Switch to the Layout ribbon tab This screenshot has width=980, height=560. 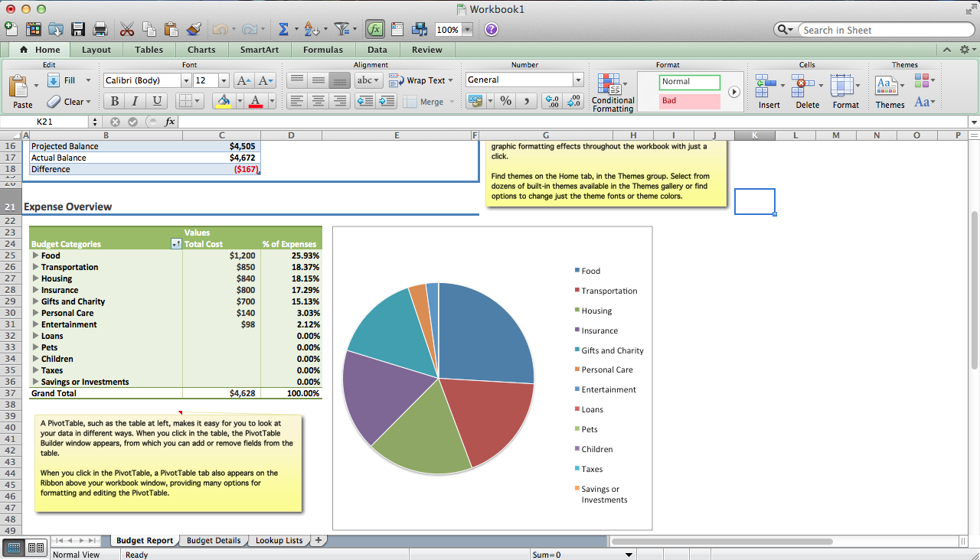[96, 50]
